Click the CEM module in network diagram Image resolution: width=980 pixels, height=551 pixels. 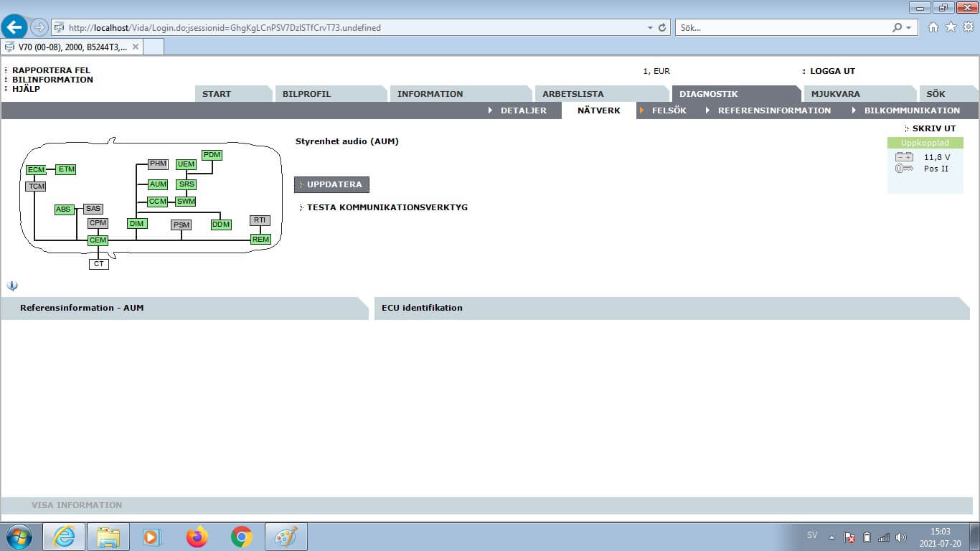pos(98,240)
